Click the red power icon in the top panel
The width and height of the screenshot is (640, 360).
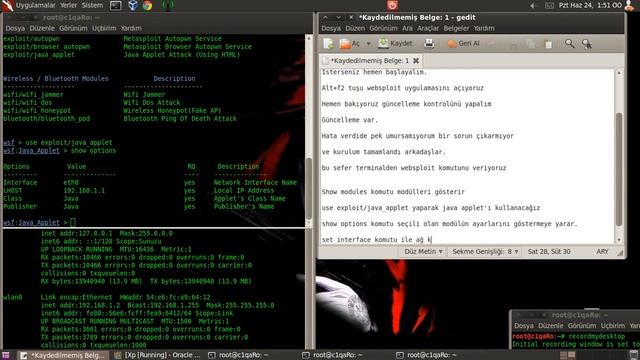[x=392, y=5]
